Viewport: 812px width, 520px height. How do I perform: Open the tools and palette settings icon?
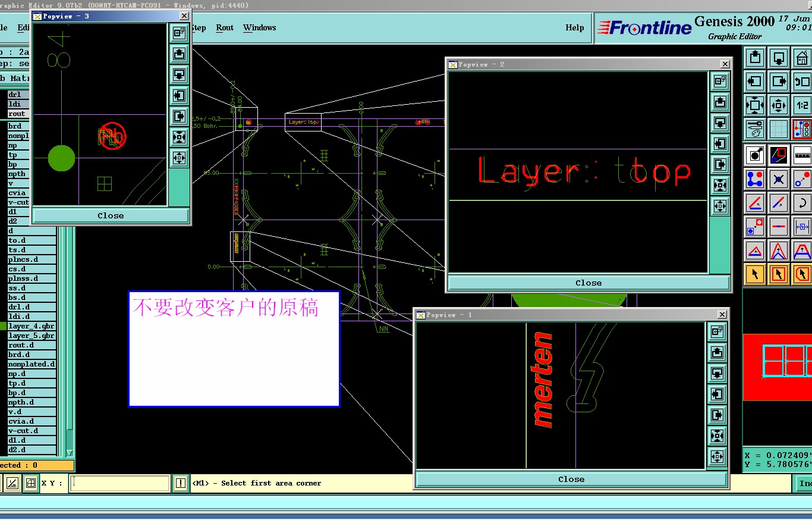pos(755,129)
